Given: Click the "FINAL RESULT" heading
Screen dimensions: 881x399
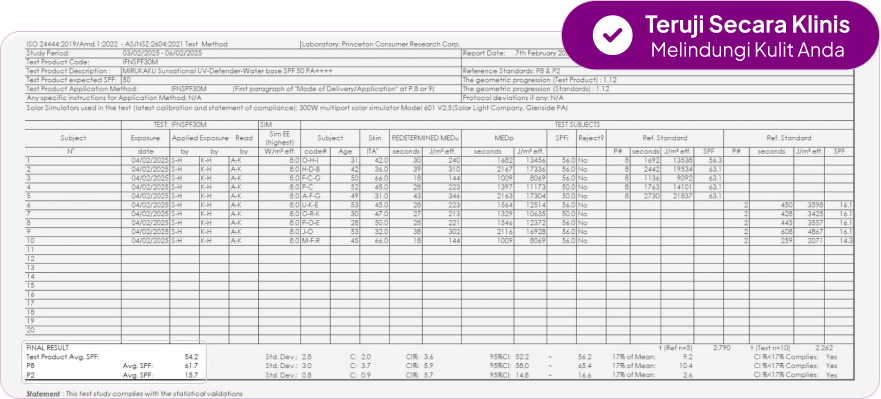Looking at the screenshot, I should point(48,348).
